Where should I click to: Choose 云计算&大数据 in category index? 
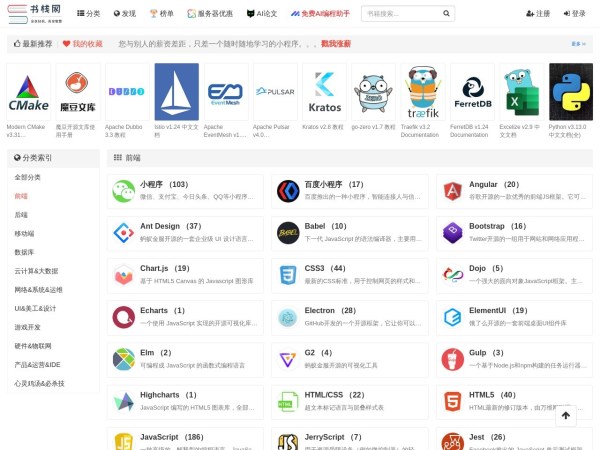36,270
